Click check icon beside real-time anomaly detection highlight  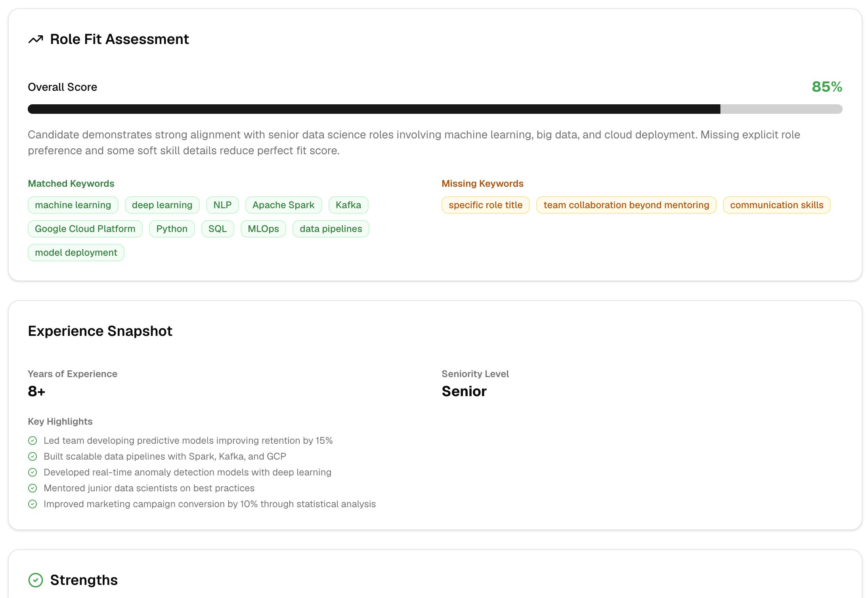[33, 472]
